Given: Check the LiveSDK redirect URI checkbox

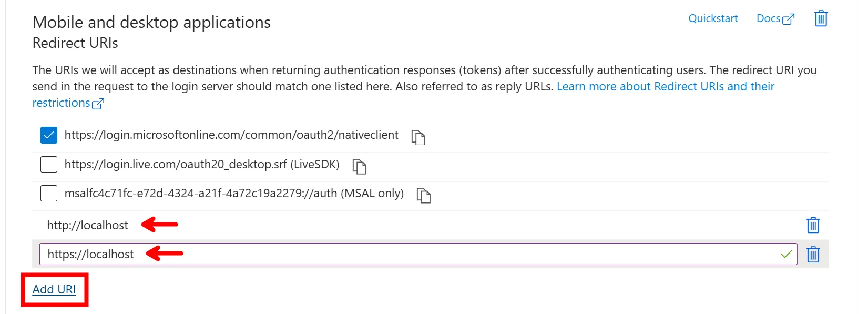Looking at the screenshot, I should (48, 164).
